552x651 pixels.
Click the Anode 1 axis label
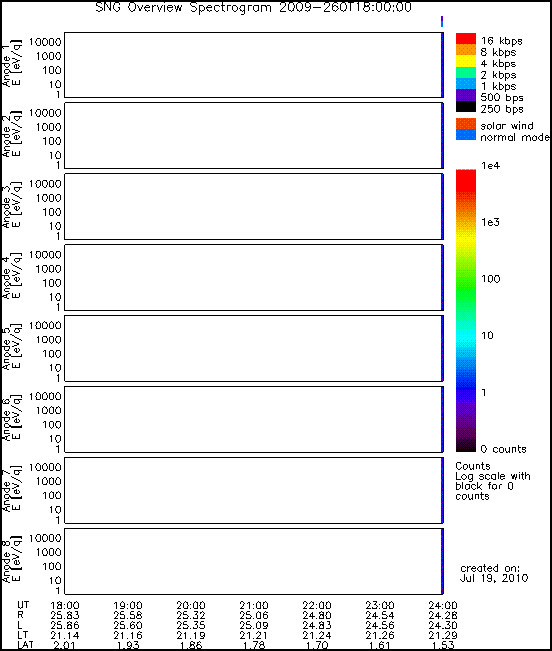click(11, 63)
